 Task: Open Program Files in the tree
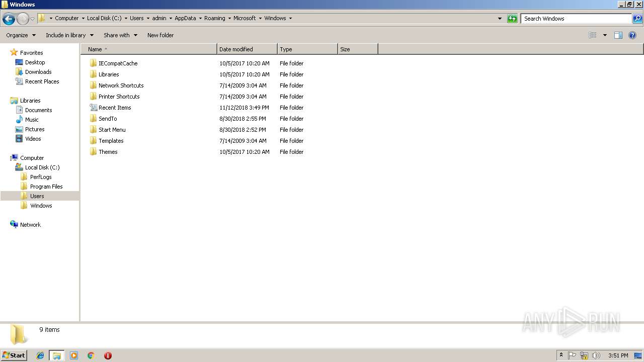click(x=46, y=187)
